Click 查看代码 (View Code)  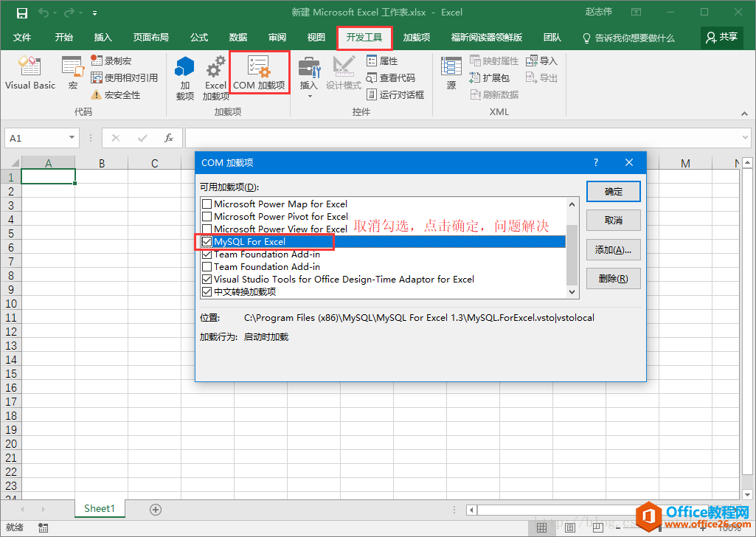(390, 77)
